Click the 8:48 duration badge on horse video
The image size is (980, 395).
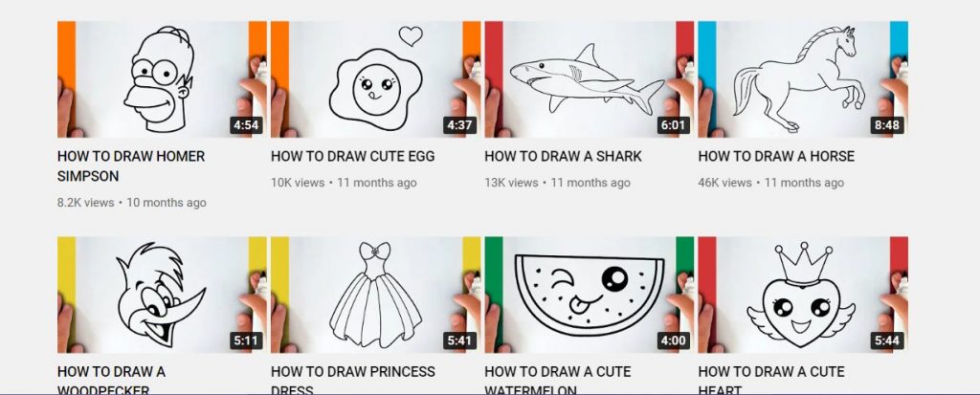(x=887, y=125)
